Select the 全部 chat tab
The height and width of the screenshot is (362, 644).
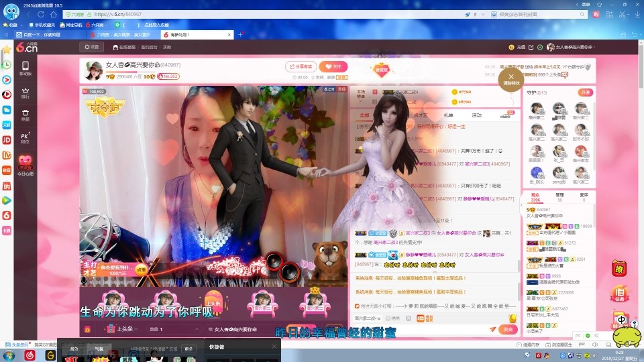364,115
